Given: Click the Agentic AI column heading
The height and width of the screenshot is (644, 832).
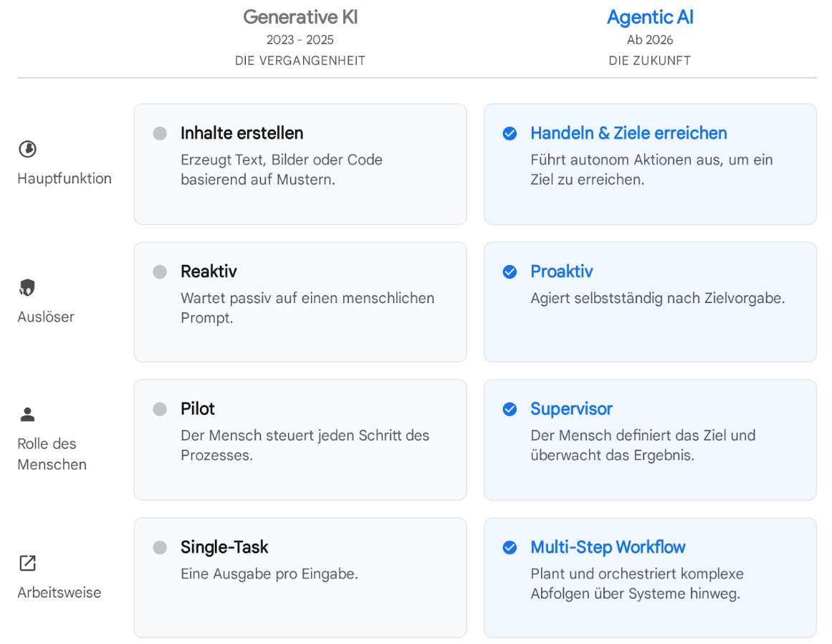Looking at the screenshot, I should (x=650, y=17).
